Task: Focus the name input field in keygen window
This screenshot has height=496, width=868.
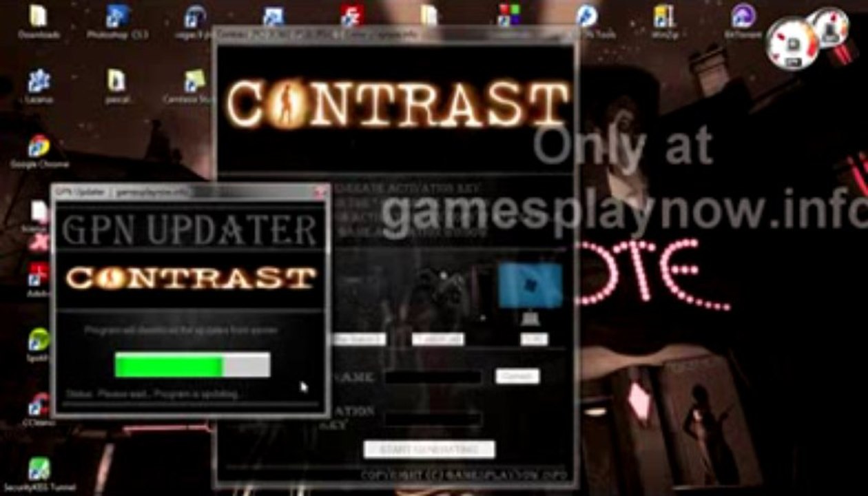Action: 433,377
